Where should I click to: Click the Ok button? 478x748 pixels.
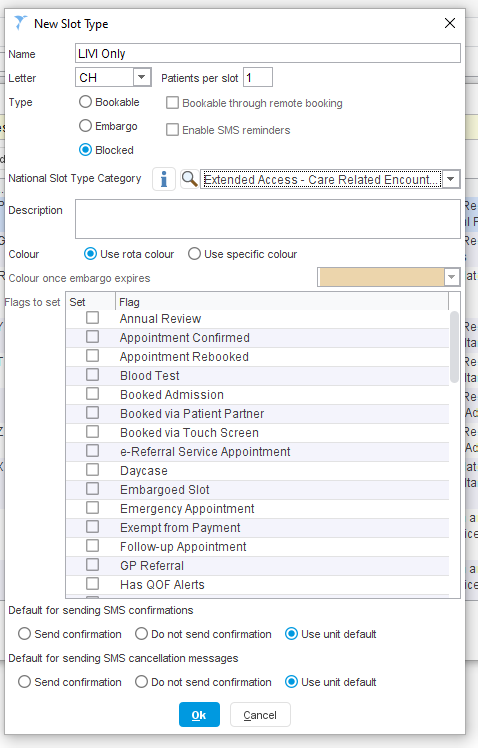click(x=199, y=715)
